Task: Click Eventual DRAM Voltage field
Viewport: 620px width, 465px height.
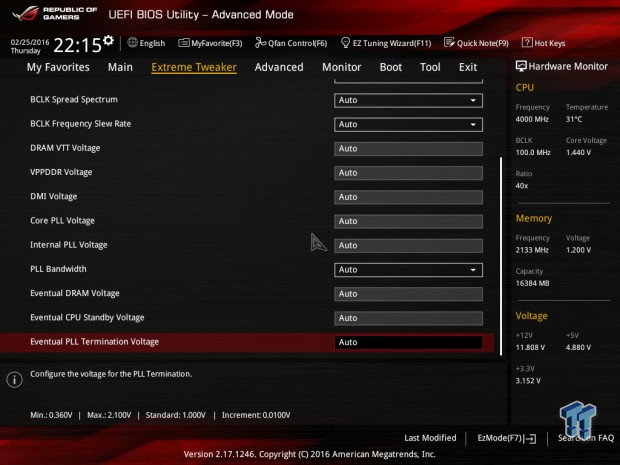Action: pos(408,294)
